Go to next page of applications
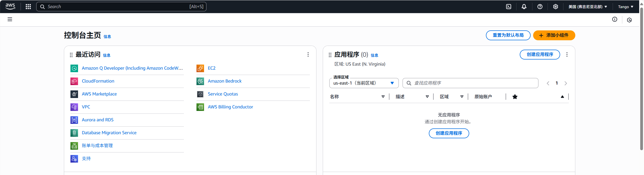 566,83
